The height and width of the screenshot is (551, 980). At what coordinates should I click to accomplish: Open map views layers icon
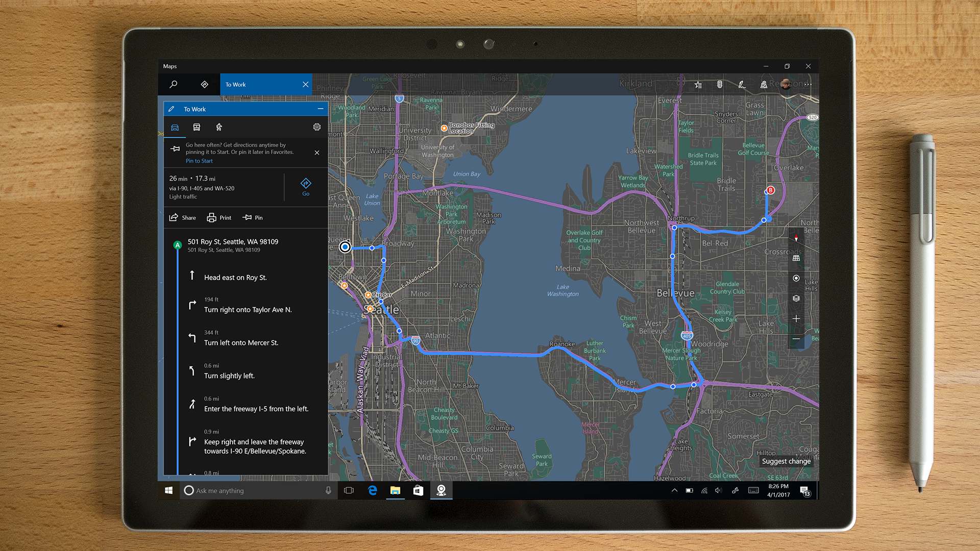[x=796, y=298]
